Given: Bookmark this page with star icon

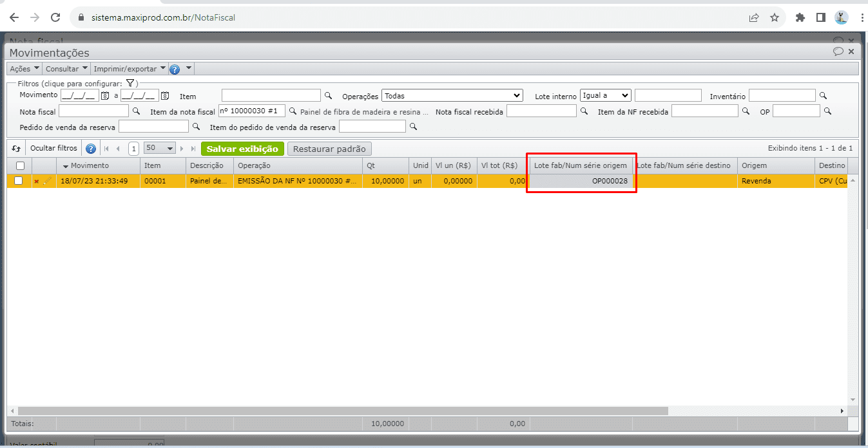Looking at the screenshot, I should 775,17.
